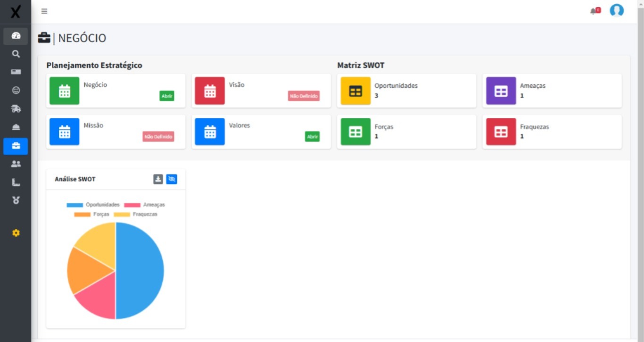The width and height of the screenshot is (644, 342).
Task: Click the smiley face sidebar icon
Action: [16, 90]
